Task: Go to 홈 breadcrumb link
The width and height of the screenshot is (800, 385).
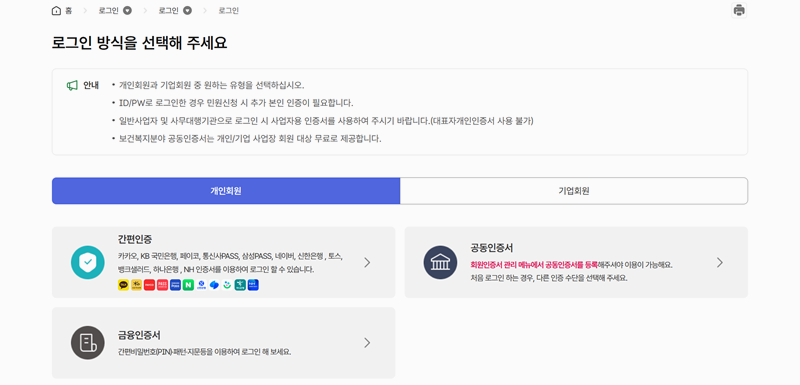Action: click(68, 11)
